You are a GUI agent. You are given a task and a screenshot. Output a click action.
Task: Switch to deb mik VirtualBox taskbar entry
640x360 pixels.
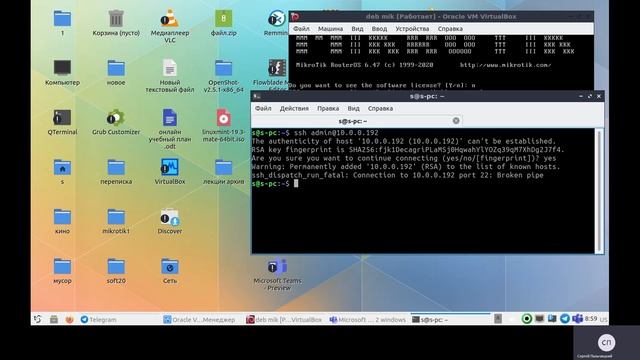point(284,320)
